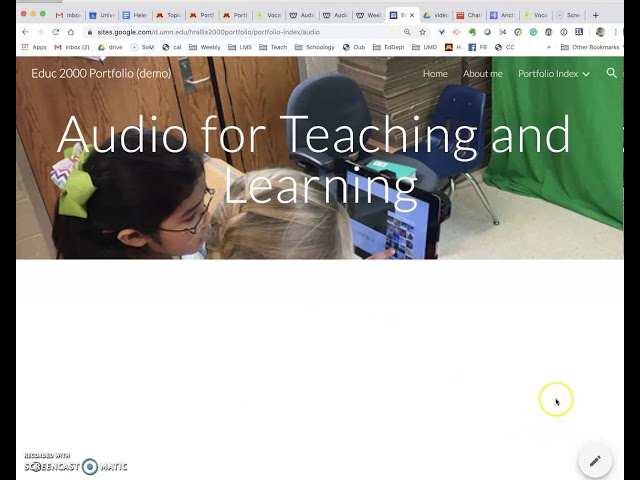Go back with the browser back arrow

tap(25, 32)
